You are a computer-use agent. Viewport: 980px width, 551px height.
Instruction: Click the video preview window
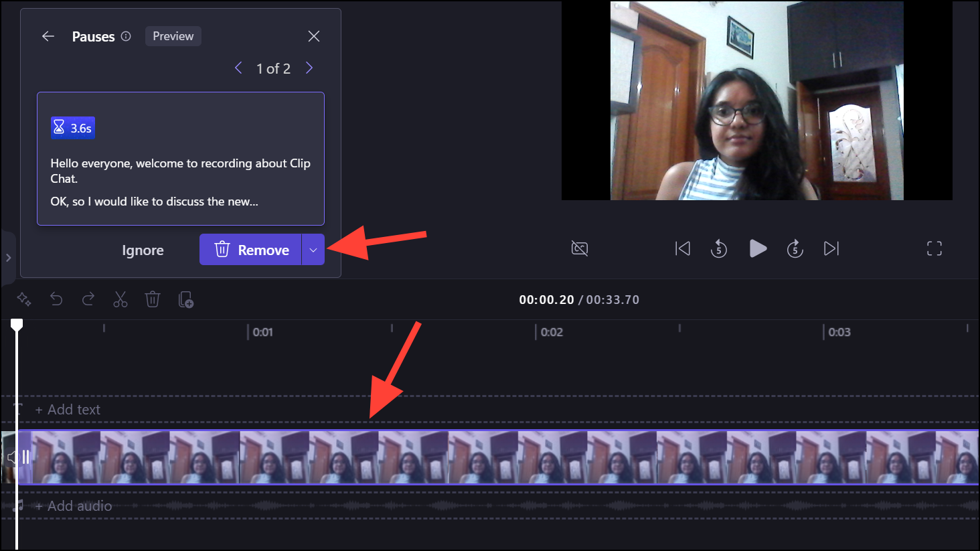coord(757,100)
